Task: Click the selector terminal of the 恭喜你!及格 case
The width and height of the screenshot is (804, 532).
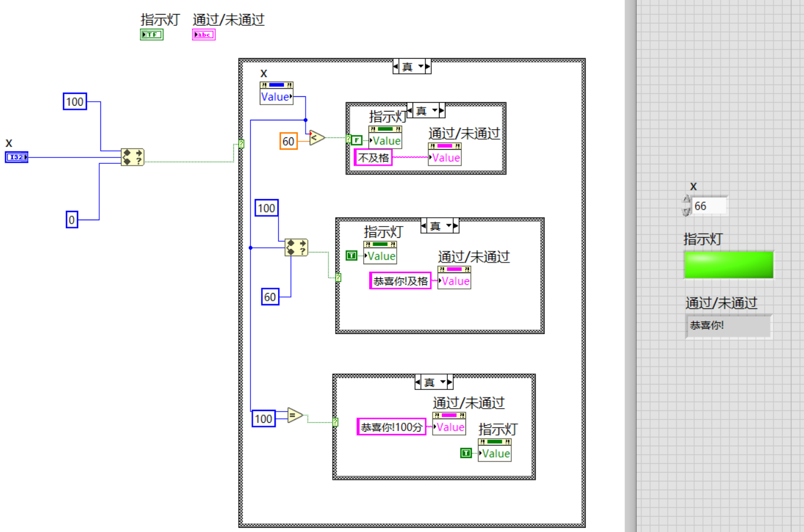Action: (339, 277)
